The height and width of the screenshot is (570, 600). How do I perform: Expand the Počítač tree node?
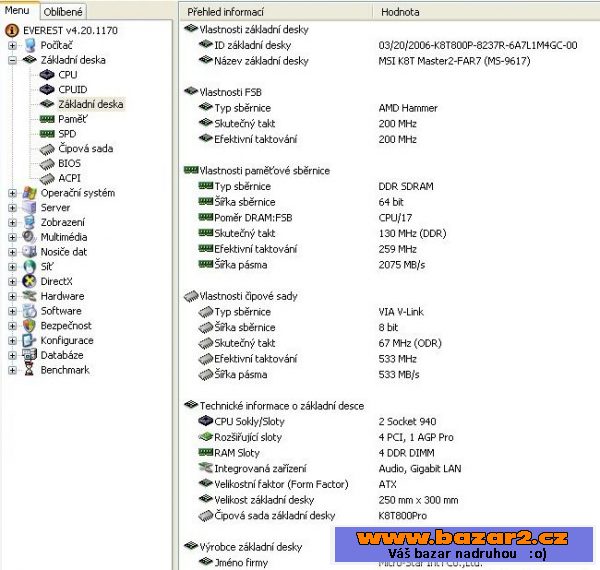(12, 45)
